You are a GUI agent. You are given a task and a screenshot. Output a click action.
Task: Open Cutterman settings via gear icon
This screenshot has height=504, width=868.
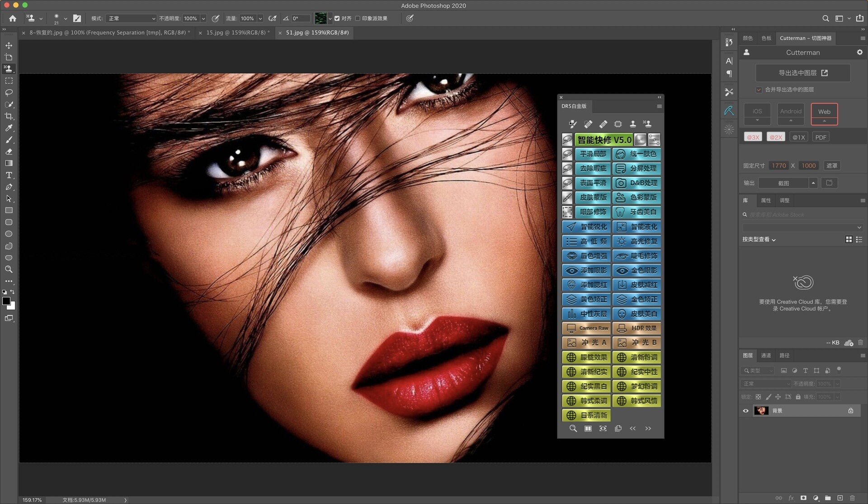click(859, 52)
